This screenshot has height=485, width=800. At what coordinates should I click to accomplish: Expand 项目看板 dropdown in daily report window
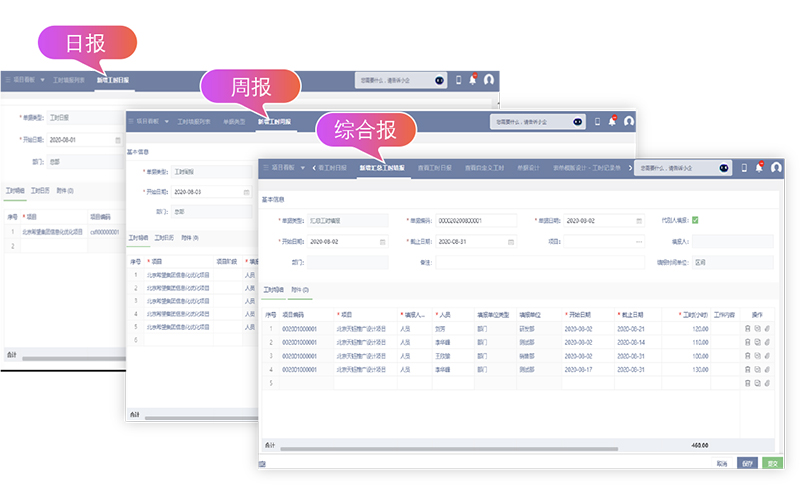tap(42, 80)
